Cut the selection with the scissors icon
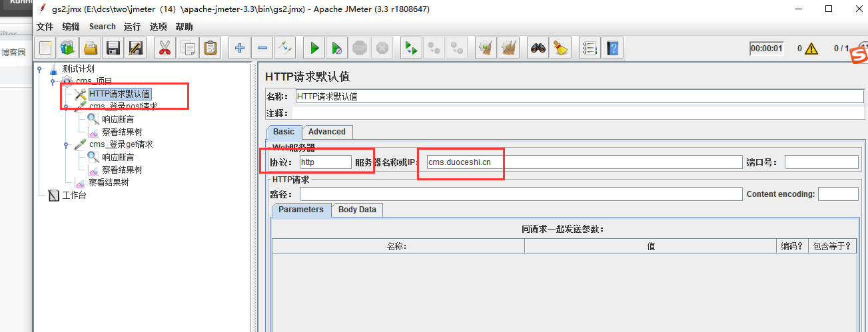 pyautogui.click(x=165, y=48)
